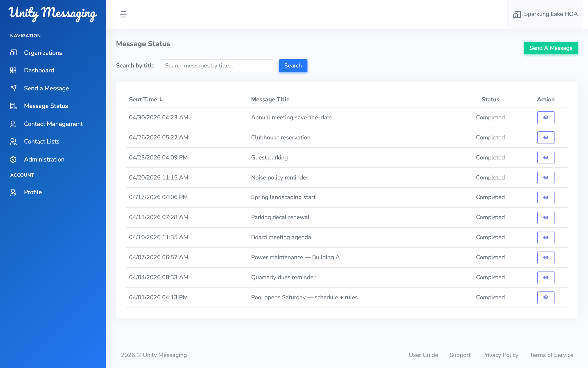Click the Message Status document icon

tap(13, 106)
